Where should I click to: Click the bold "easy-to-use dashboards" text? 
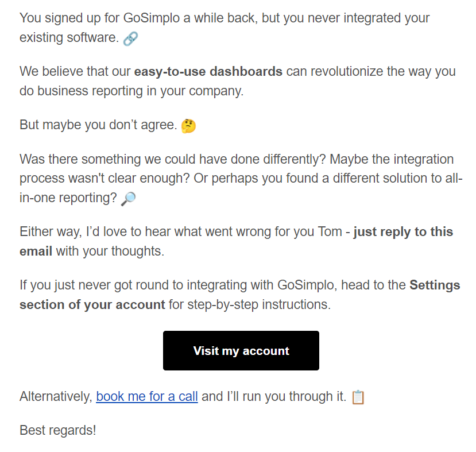[x=208, y=72]
